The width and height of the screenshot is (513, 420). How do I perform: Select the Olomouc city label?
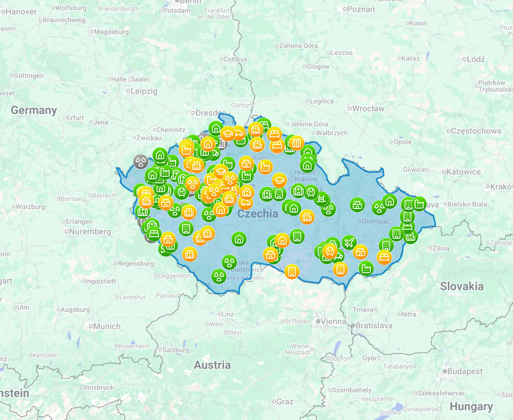[375, 221]
